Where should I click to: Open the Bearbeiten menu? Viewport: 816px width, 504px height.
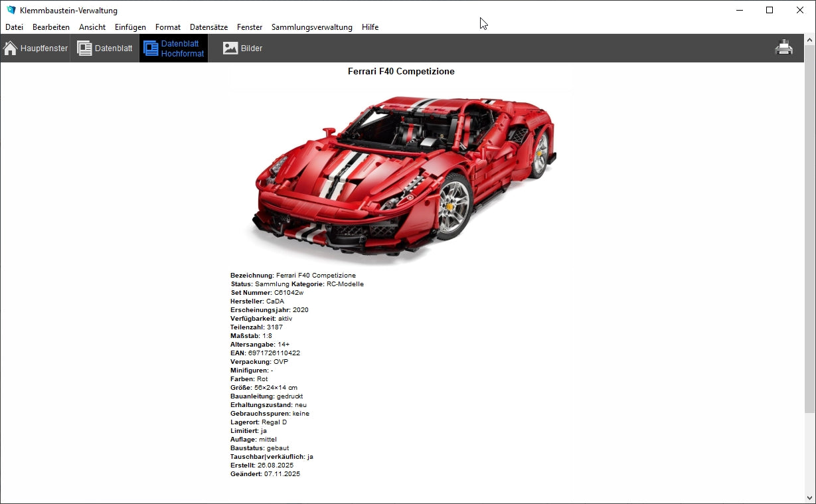(x=51, y=27)
